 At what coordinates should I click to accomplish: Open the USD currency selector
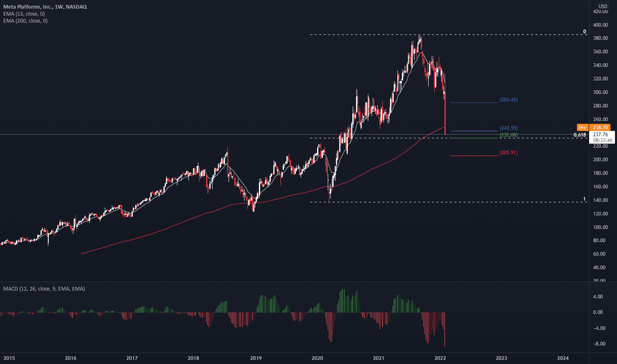click(602, 7)
